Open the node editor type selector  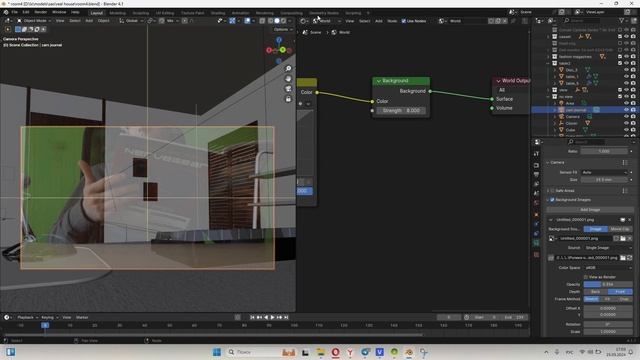(304, 21)
